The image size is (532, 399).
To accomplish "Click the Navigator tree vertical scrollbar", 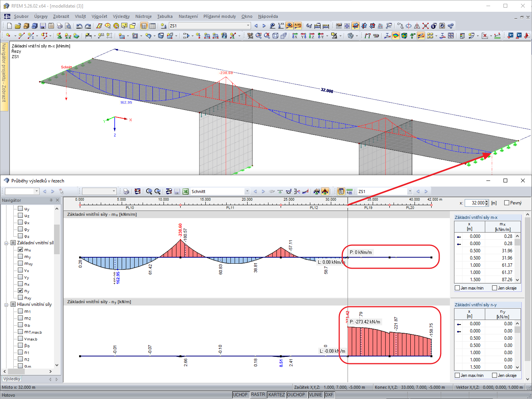I will click(x=57, y=287).
